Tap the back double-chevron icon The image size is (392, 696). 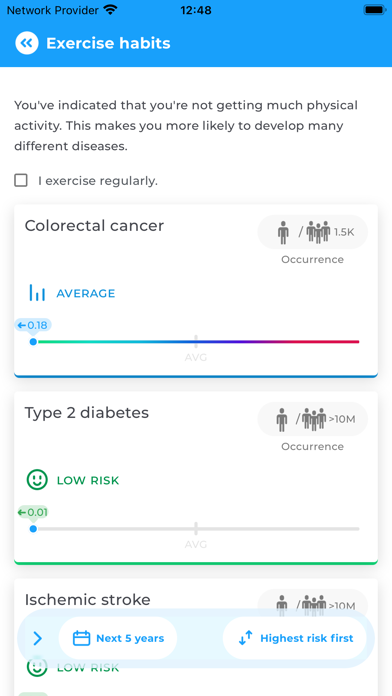click(27, 43)
